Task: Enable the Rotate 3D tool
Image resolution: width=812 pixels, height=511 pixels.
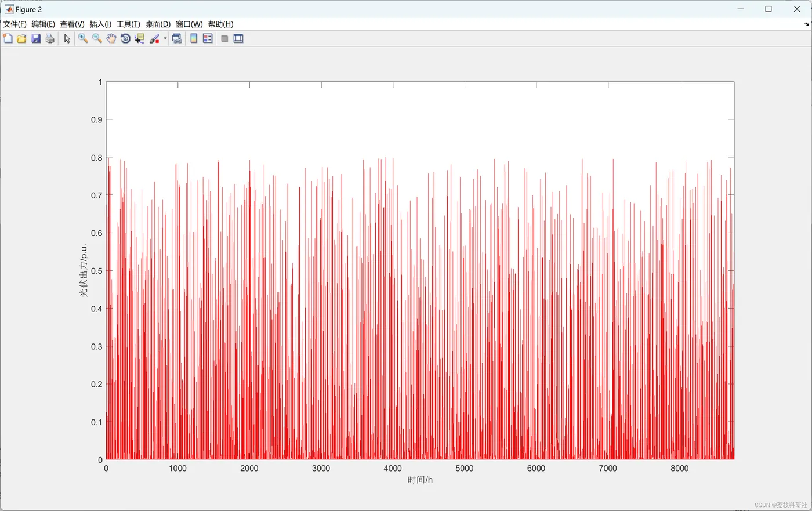Action: (x=125, y=39)
